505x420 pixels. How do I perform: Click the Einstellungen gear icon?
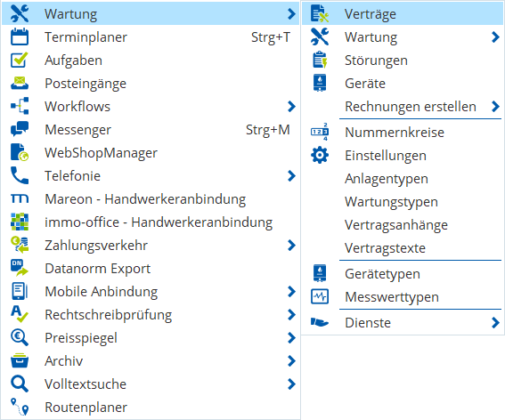pos(320,155)
